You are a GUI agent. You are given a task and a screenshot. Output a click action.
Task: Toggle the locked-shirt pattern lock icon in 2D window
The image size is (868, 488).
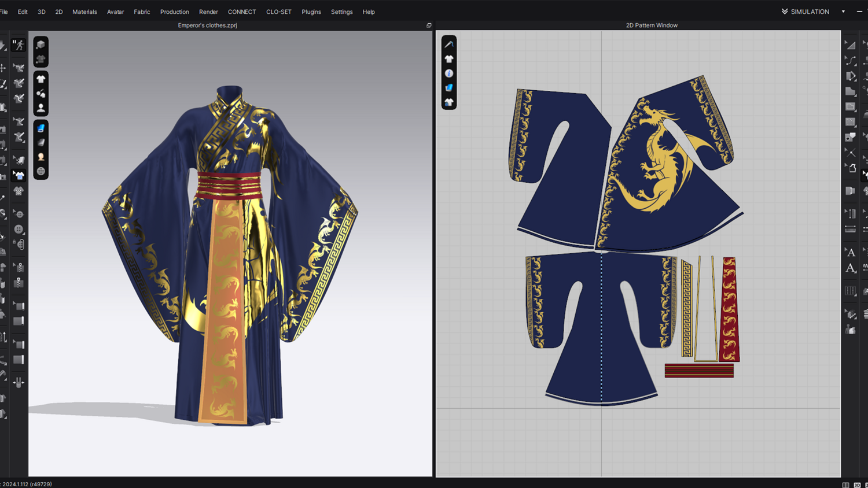pos(449,102)
